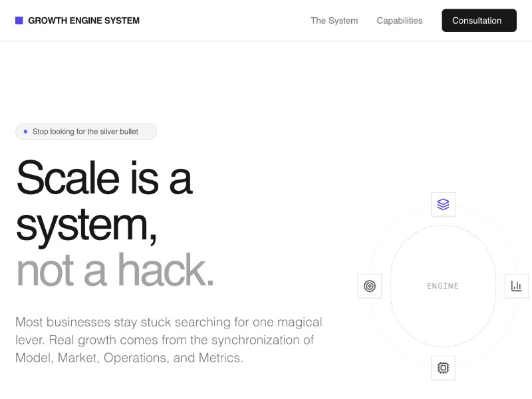Click the 'Stop looking for the silver bullet' pill
Screen dimensions: 532x399
coord(86,132)
